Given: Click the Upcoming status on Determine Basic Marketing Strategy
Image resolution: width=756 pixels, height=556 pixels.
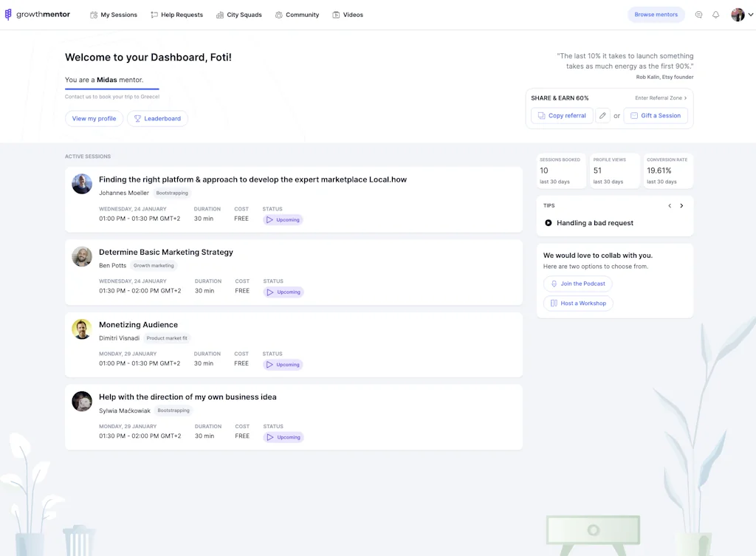Looking at the screenshot, I should pos(282,292).
